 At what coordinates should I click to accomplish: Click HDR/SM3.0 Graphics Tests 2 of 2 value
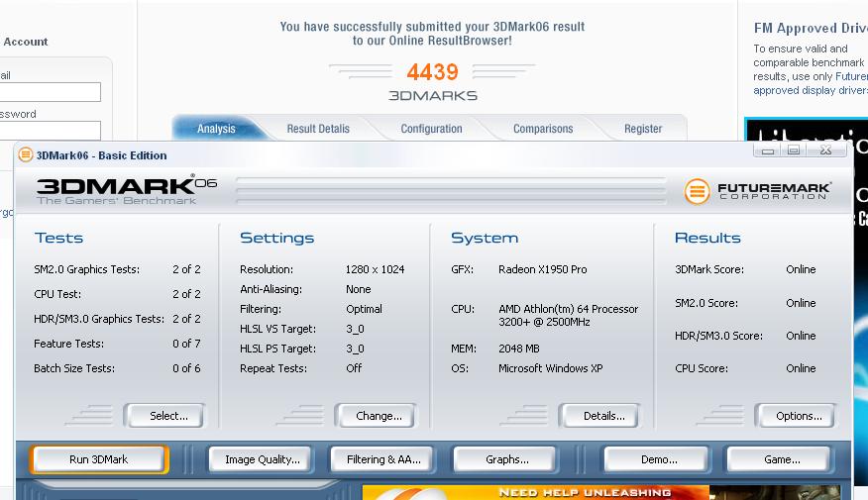[186, 319]
